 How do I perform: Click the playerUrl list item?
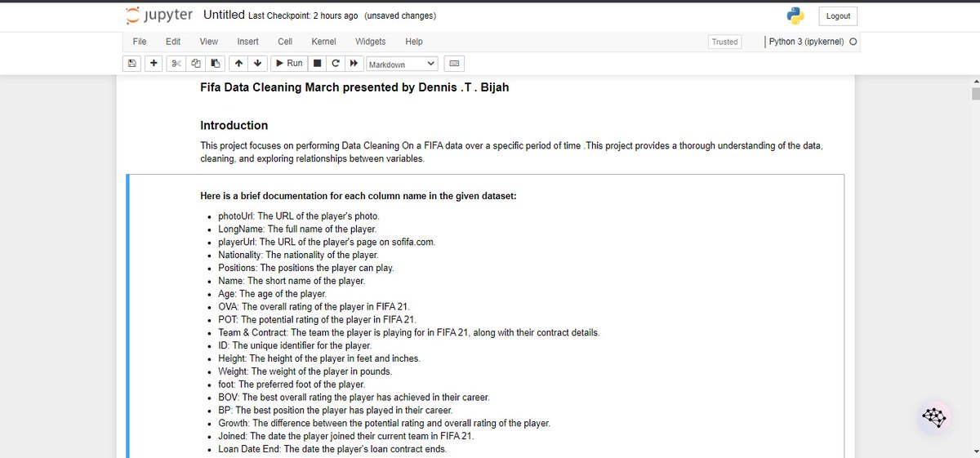pos(327,242)
